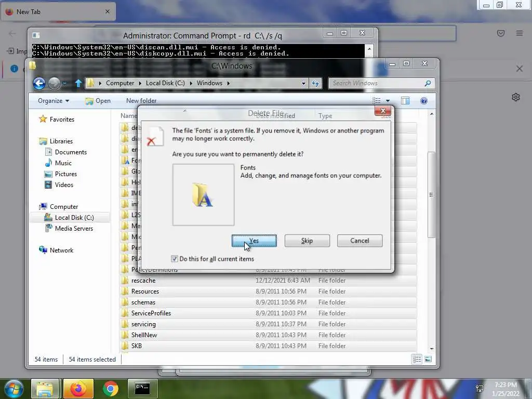The width and height of the screenshot is (532, 399).
Task: Change the view with the views icon
Action: point(377,101)
